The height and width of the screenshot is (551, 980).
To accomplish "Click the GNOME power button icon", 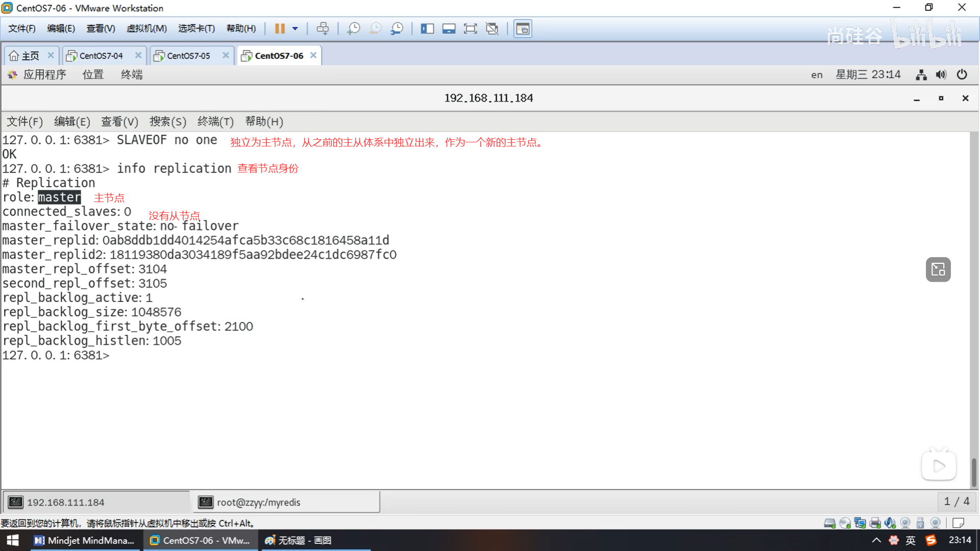I will pyautogui.click(x=962, y=75).
